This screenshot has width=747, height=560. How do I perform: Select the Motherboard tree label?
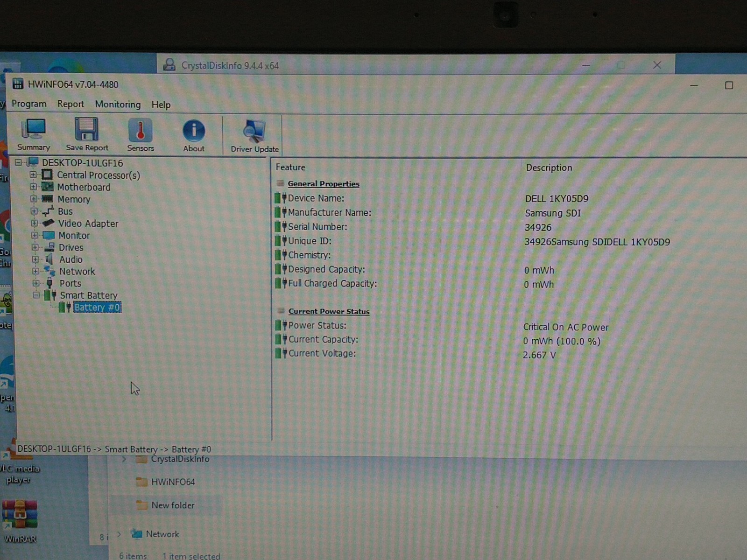84,187
